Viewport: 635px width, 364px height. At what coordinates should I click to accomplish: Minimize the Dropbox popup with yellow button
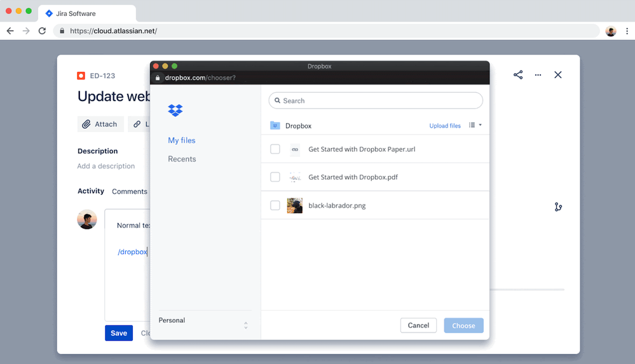[x=165, y=66]
